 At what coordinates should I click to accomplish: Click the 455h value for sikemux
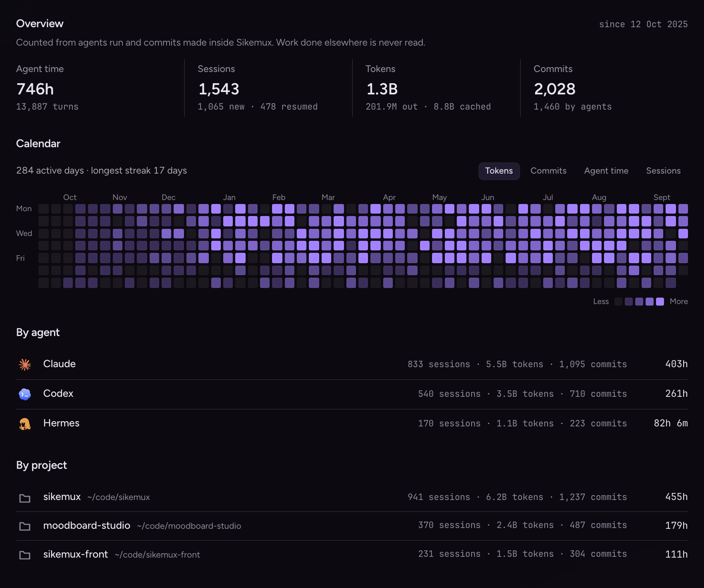tap(676, 497)
